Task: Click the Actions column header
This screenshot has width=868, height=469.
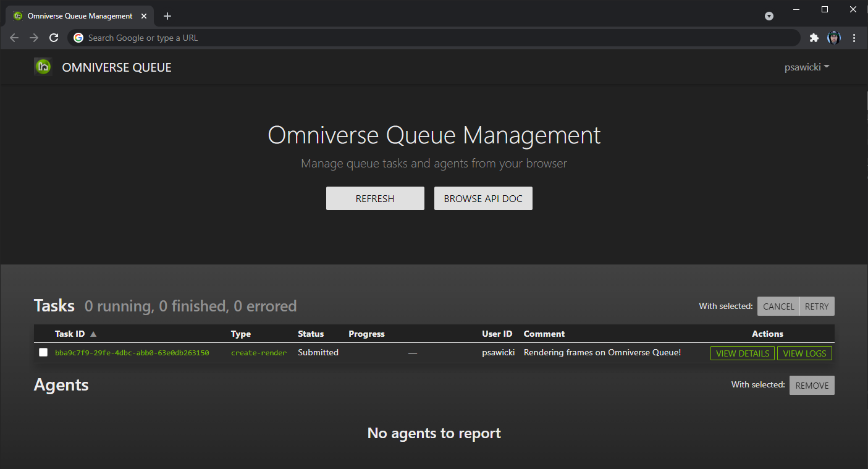Action: [x=767, y=334]
